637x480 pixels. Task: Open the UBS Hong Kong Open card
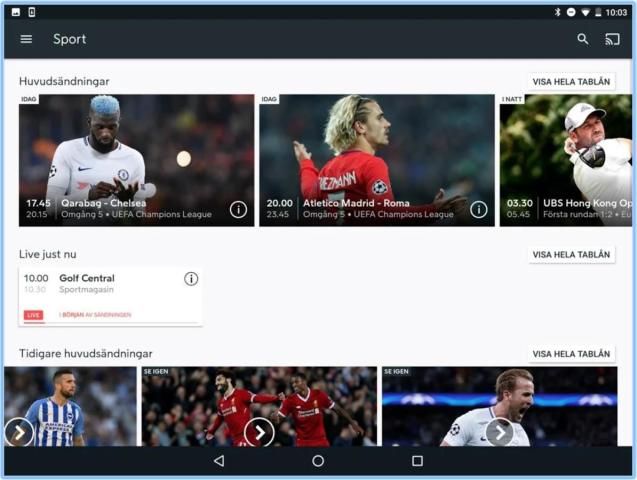(566, 160)
